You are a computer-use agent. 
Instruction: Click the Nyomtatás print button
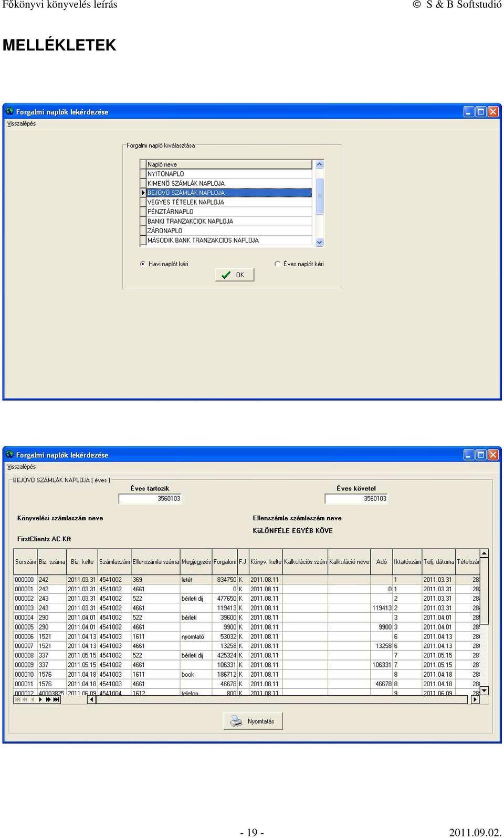[x=253, y=721]
